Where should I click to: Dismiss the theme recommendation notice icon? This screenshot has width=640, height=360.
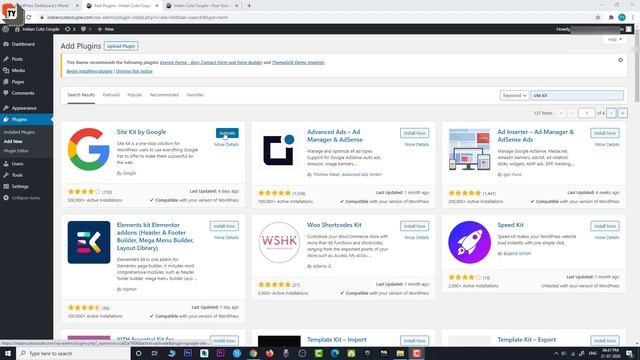[620, 60]
